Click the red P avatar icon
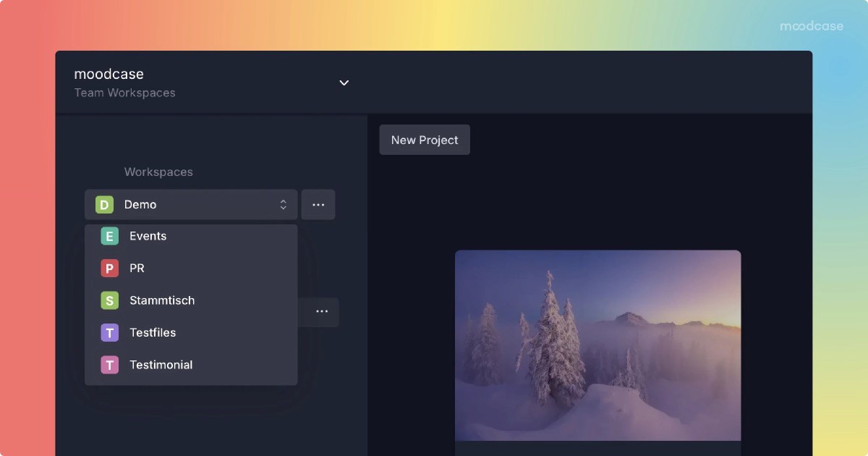This screenshot has width=868, height=456. click(x=109, y=269)
